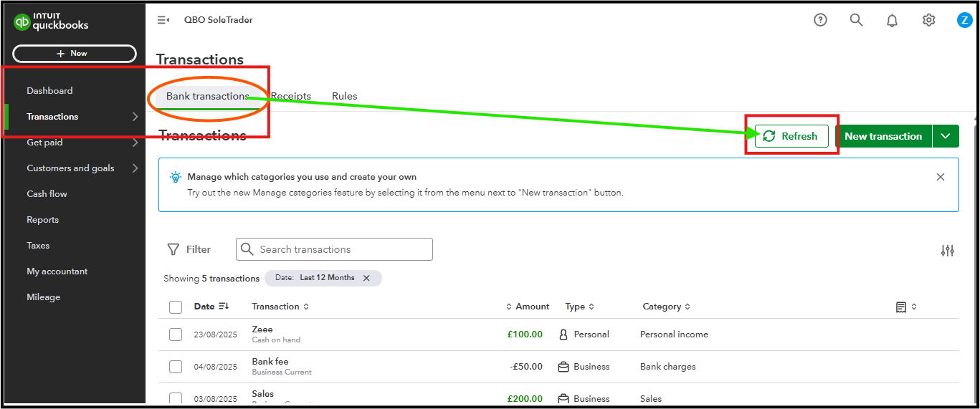The width and height of the screenshot is (980, 409).
Task: Check the Bank fee transaction checkbox
Action: (x=176, y=367)
